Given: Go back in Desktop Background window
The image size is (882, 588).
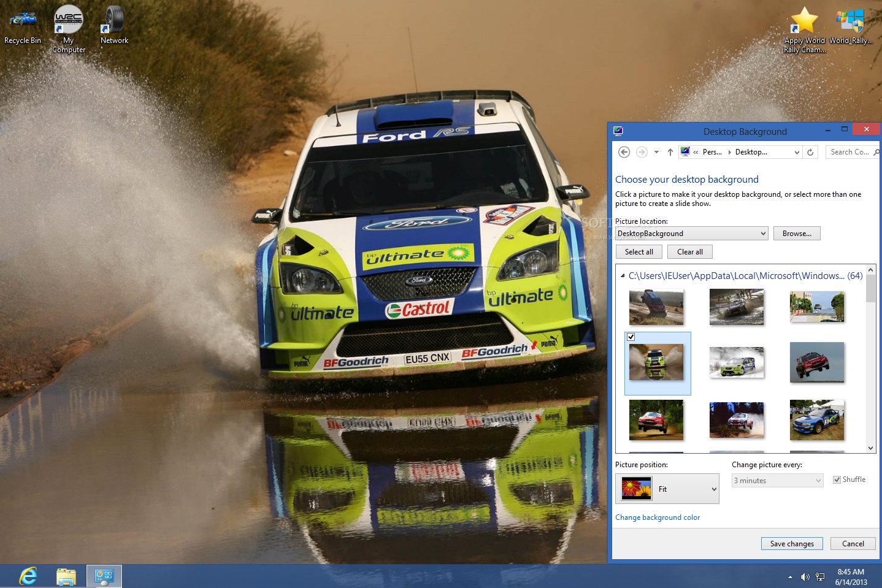Looking at the screenshot, I should 624,152.
